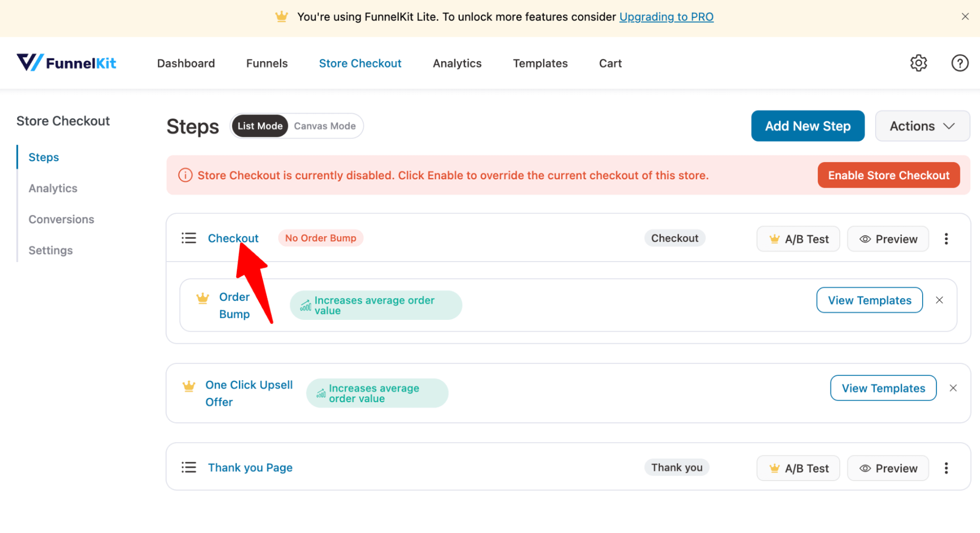Toggle List Mode active view
The height and width of the screenshot is (533, 980).
(260, 126)
